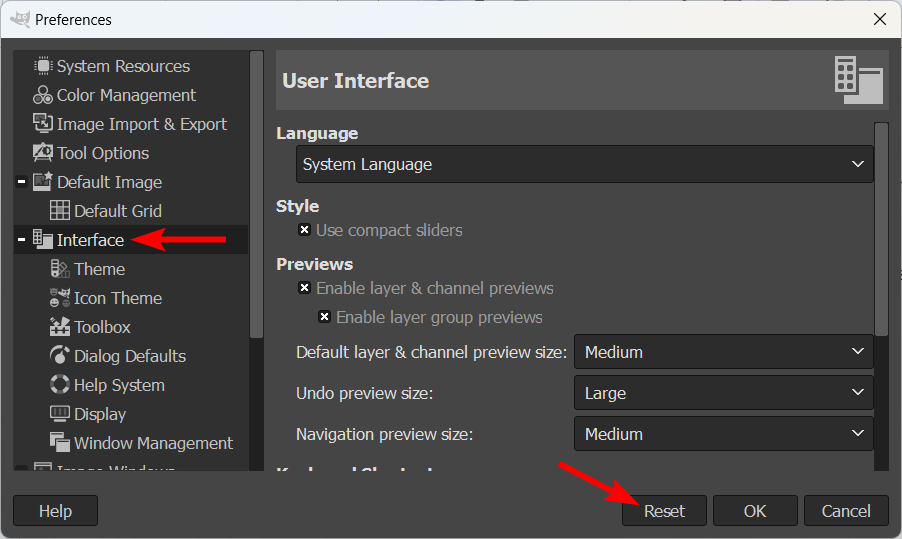
Task: Open the Undo preview size dropdown
Action: click(x=723, y=393)
